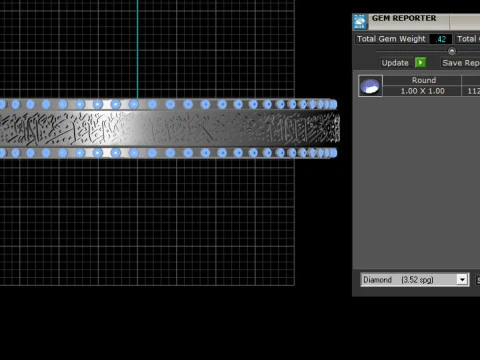Click the gem count cell starting with 112
This screenshot has width=480, height=360.
pos(471,91)
